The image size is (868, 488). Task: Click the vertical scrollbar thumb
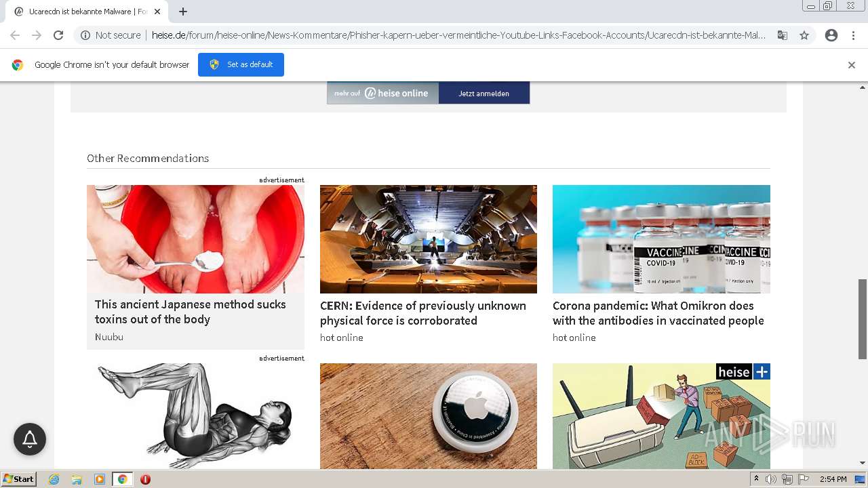coord(863,319)
